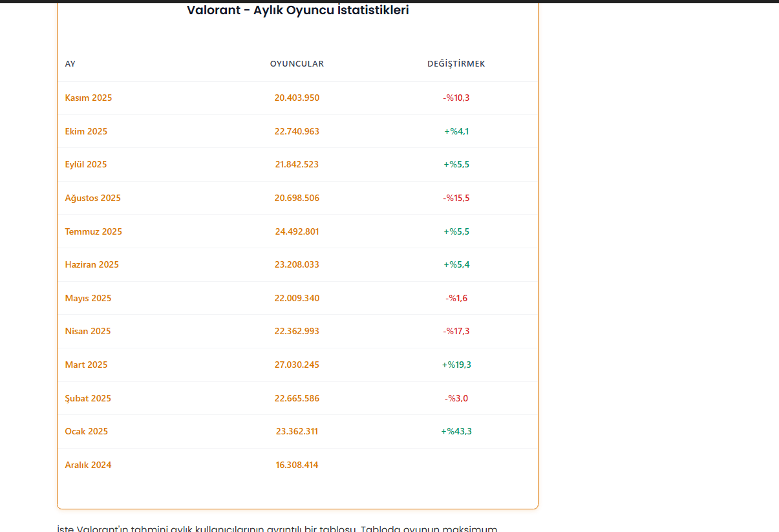Click the DEĞİŞTİRMEK column header

pos(456,64)
